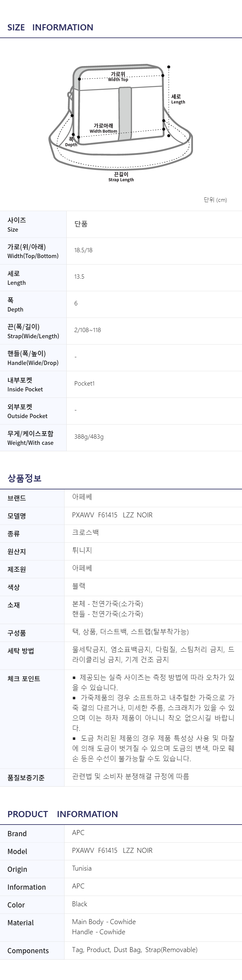This screenshot has width=242, height=980.
Task: Select the 18.5/18 width value cell
Action: click(x=154, y=250)
